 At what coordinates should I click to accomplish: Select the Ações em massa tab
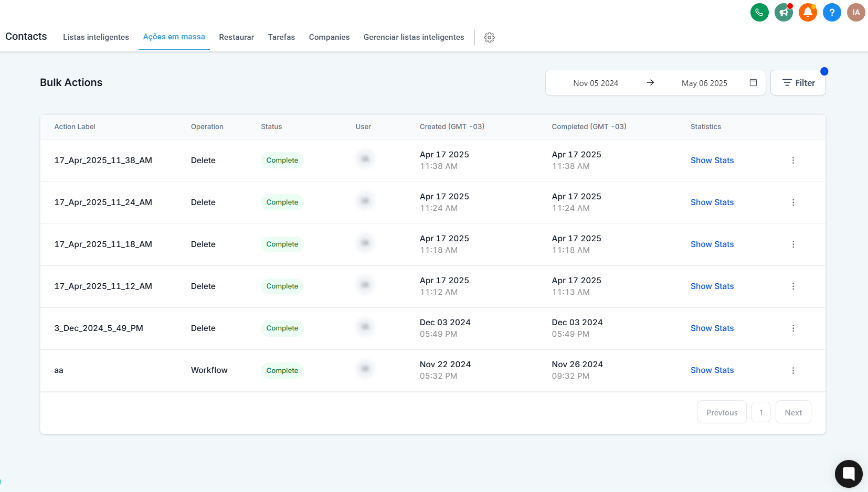coord(174,37)
